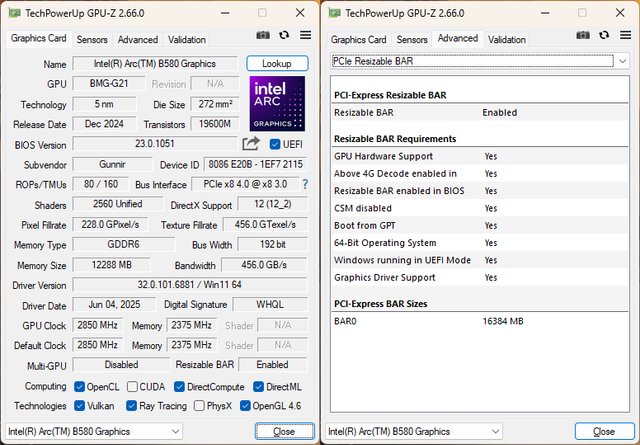
Task: Click the BAR0 16384 MB row
Action: [x=480, y=321]
